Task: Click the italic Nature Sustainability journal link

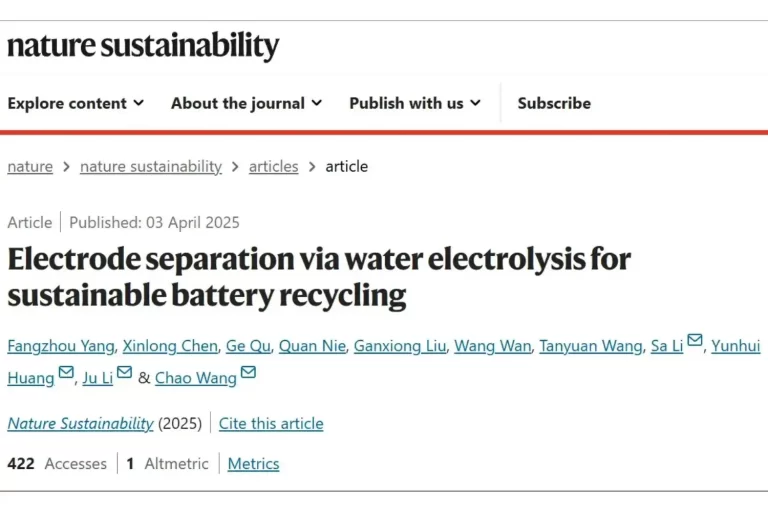Action: 80,424
